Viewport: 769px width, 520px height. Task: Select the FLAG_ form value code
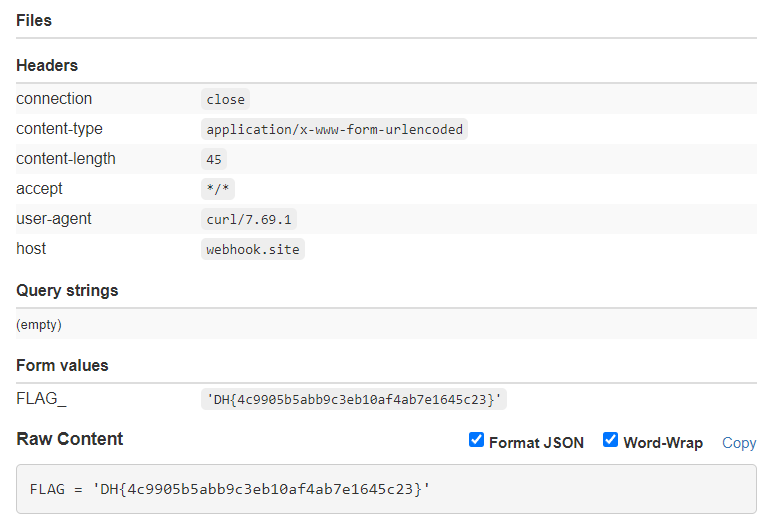pyautogui.click(x=353, y=400)
